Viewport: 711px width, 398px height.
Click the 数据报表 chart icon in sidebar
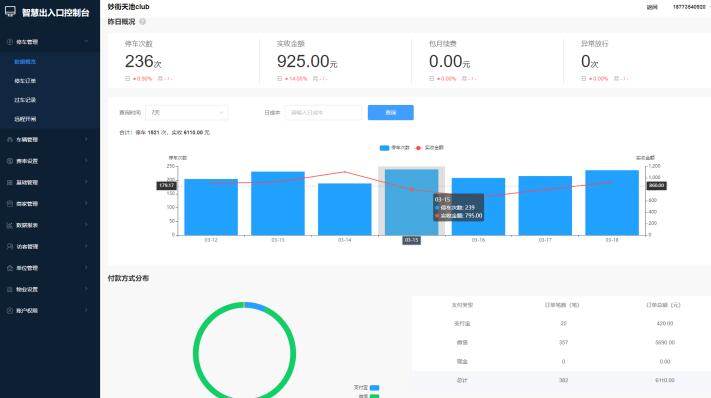pos(10,225)
